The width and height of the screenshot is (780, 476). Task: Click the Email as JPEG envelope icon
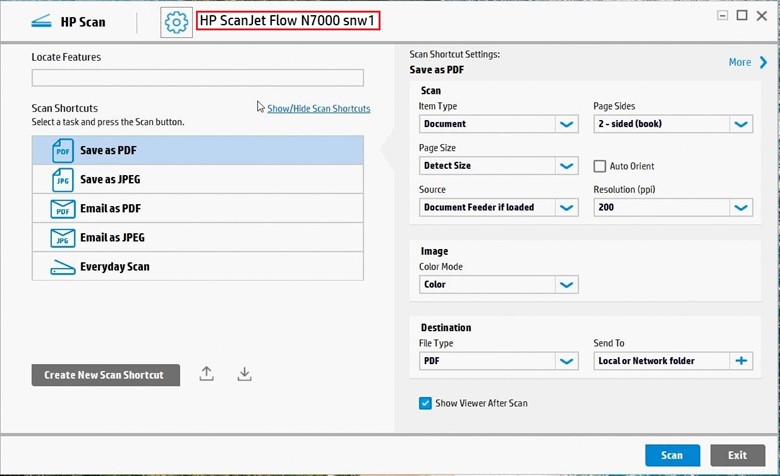(63, 238)
